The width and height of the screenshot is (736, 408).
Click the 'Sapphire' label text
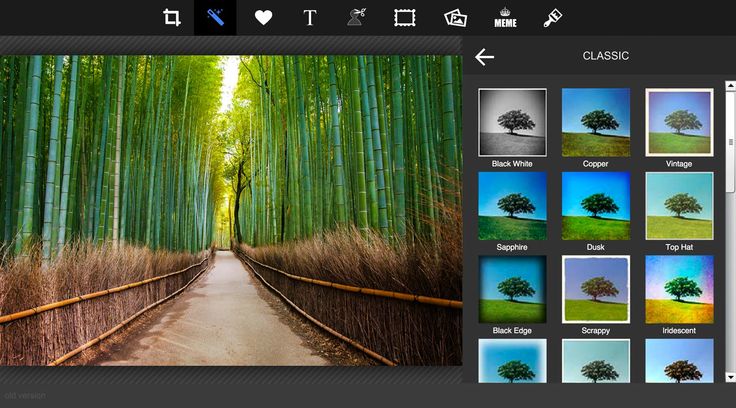coord(512,247)
